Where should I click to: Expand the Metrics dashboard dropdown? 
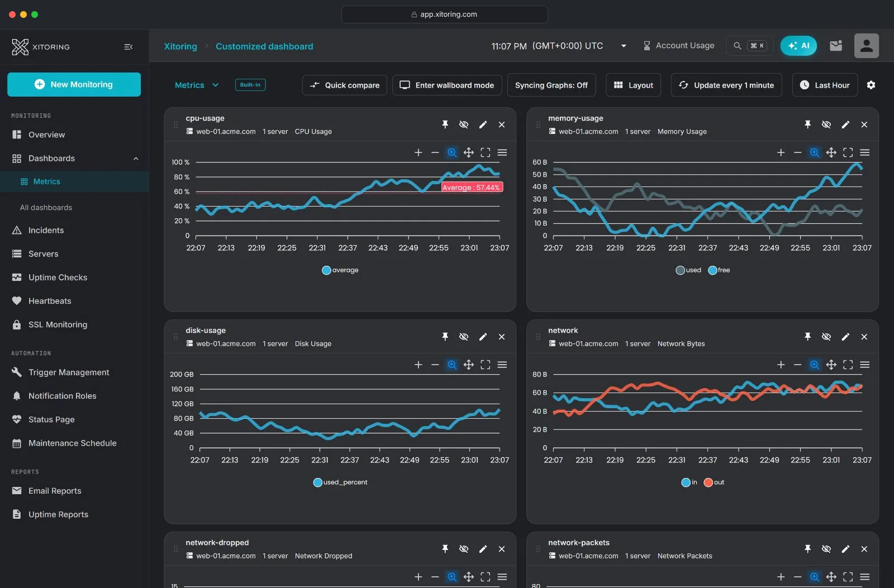(196, 85)
